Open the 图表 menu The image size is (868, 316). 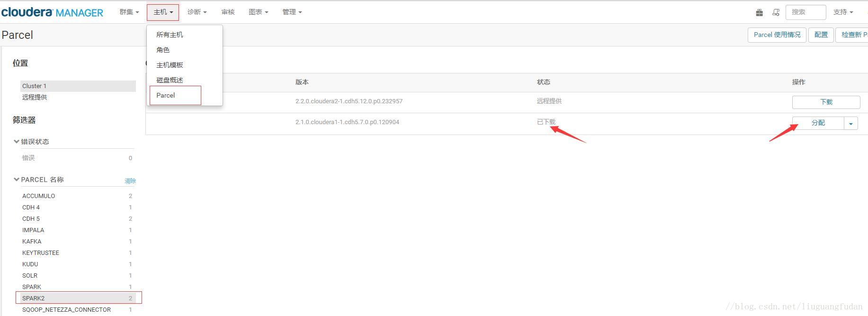click(x=259, y=12)
